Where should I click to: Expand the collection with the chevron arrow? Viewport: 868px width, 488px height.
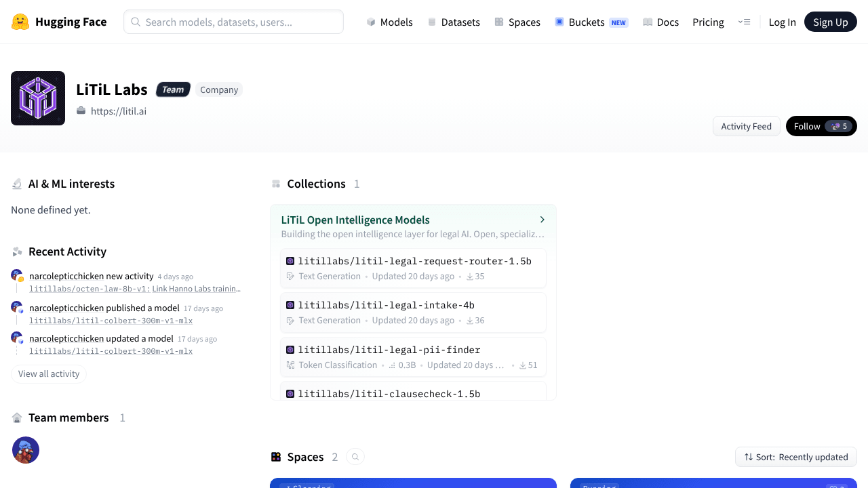pyautogui.click(x=542, y=220)
